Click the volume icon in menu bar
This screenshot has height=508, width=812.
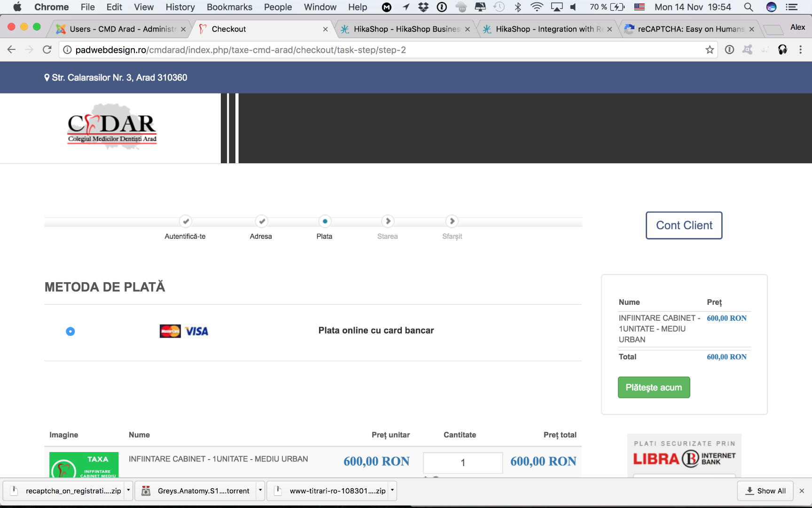tap(573, 7)
